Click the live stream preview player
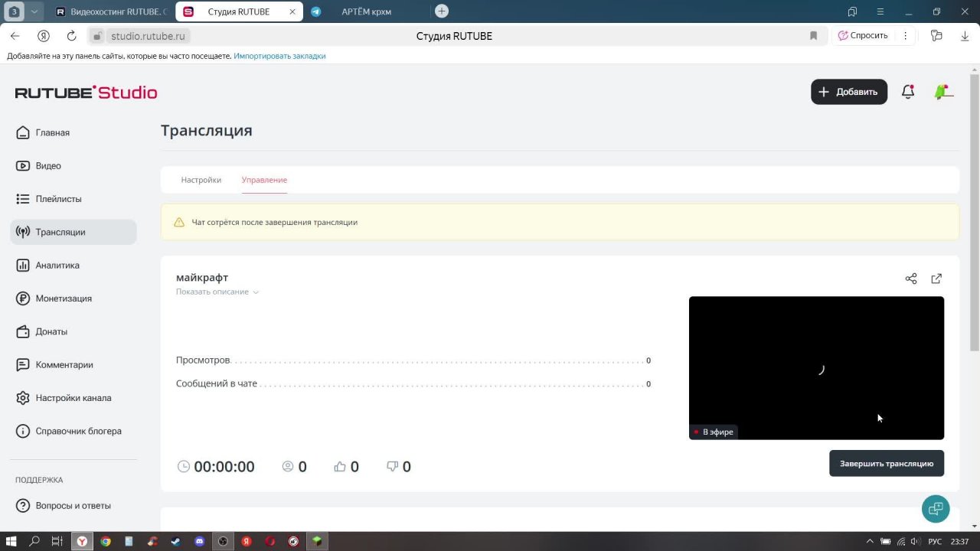This screenshot has width=980, height=551. (816, 368)
